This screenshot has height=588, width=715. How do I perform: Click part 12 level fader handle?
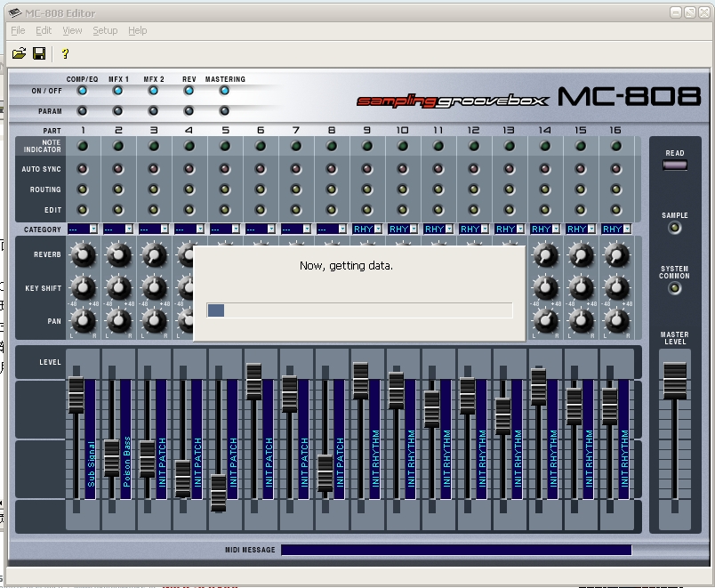[468, 396]
